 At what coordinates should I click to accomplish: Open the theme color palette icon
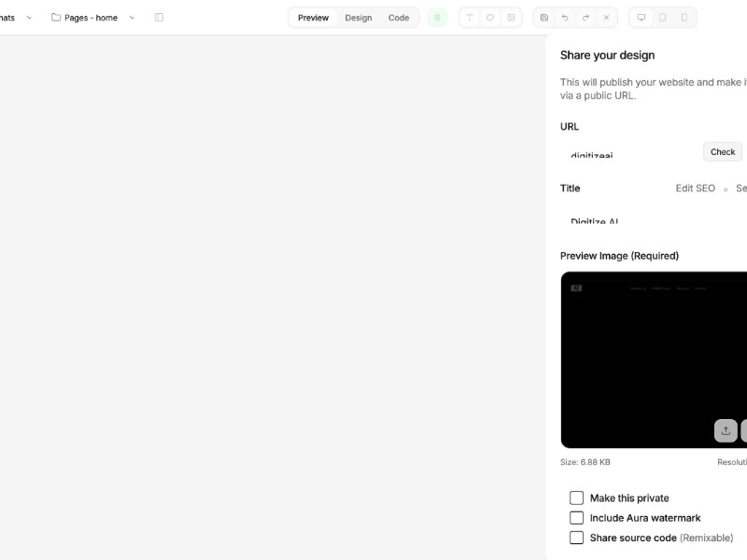click(490, 17)
